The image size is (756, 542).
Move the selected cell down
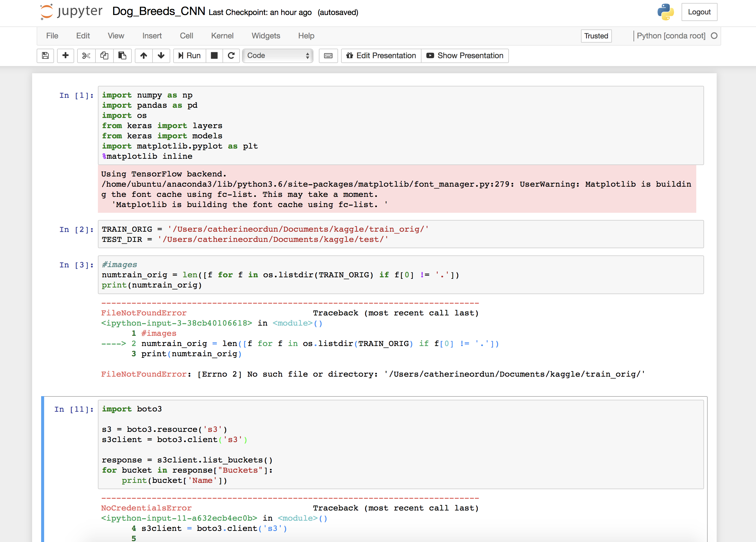[161, 56]
